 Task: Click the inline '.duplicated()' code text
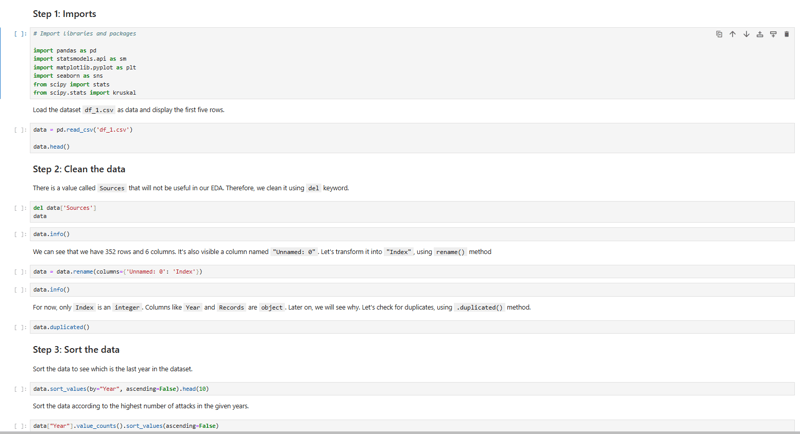480,308
